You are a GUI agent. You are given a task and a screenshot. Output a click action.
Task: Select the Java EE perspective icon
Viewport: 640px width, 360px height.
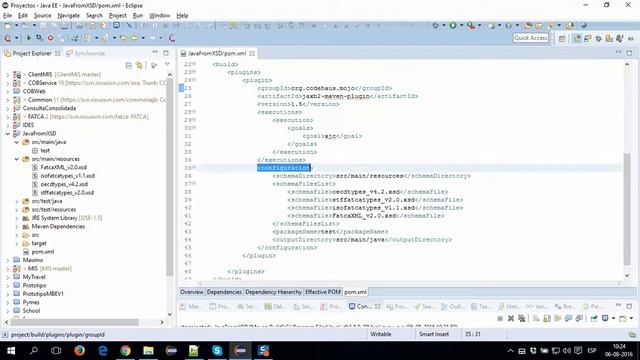pos(577,38)
